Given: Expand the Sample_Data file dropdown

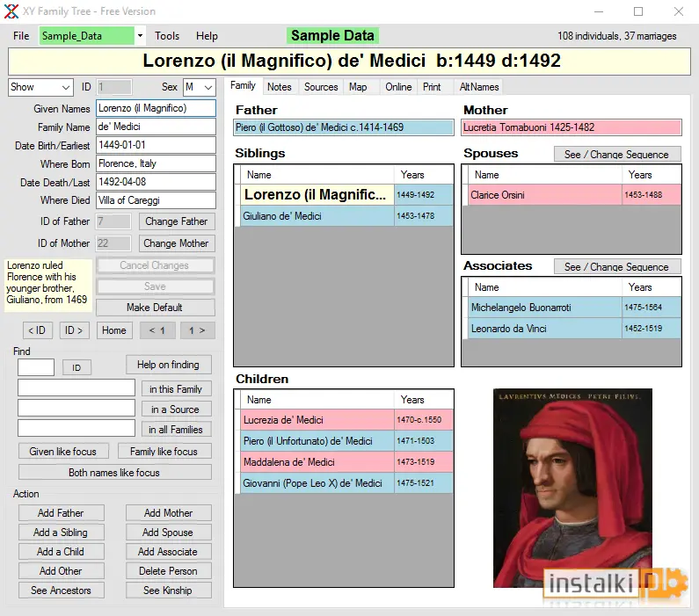Looking at the screenshot, I should [140, 36].
